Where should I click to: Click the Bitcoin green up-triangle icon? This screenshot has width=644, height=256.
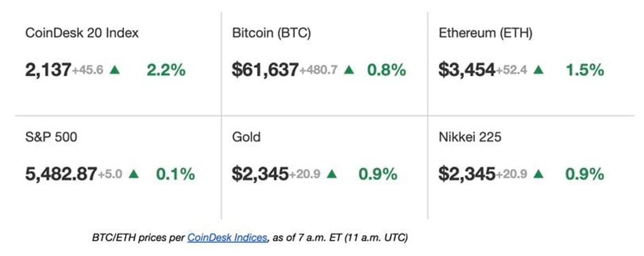point(349,70)
